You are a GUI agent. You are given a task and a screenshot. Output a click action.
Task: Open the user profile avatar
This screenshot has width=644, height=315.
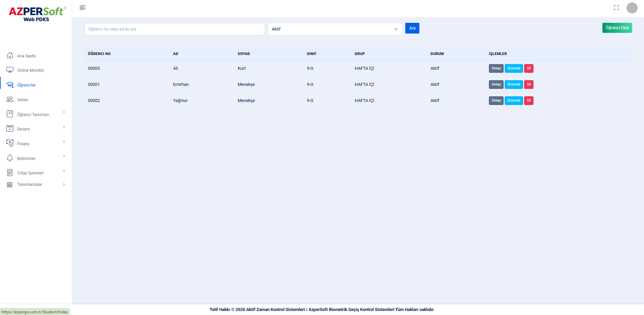pos(632,8)
